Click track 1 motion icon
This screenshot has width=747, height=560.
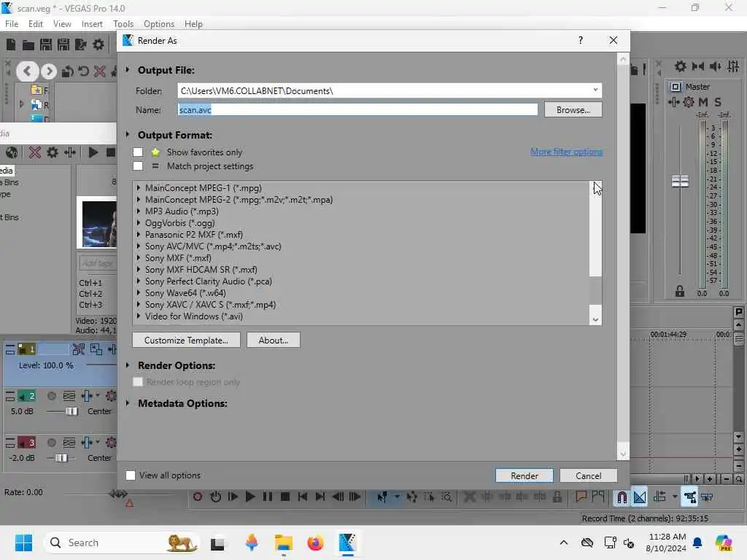click(79, 349)
